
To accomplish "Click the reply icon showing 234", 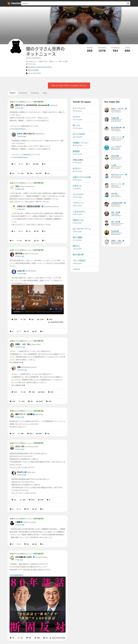I will click(x=11, y=401).
